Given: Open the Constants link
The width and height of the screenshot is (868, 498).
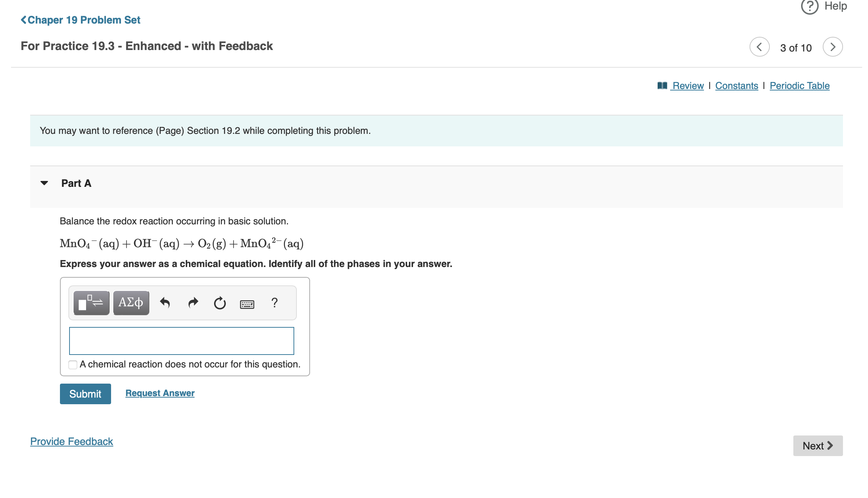Looking at the screenshot, I should coord(736,86).
